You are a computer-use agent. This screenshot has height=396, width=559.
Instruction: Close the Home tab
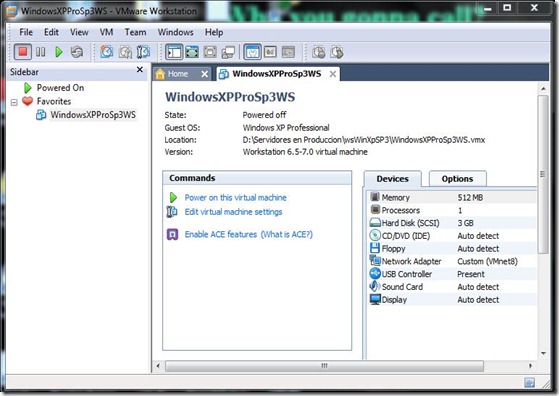(x=204, y=74)
